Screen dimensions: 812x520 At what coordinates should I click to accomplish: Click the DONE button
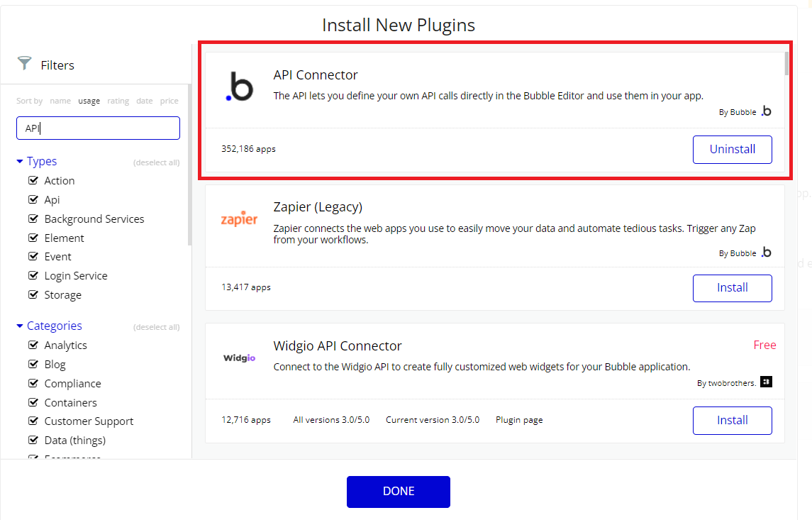pos(399,492)
